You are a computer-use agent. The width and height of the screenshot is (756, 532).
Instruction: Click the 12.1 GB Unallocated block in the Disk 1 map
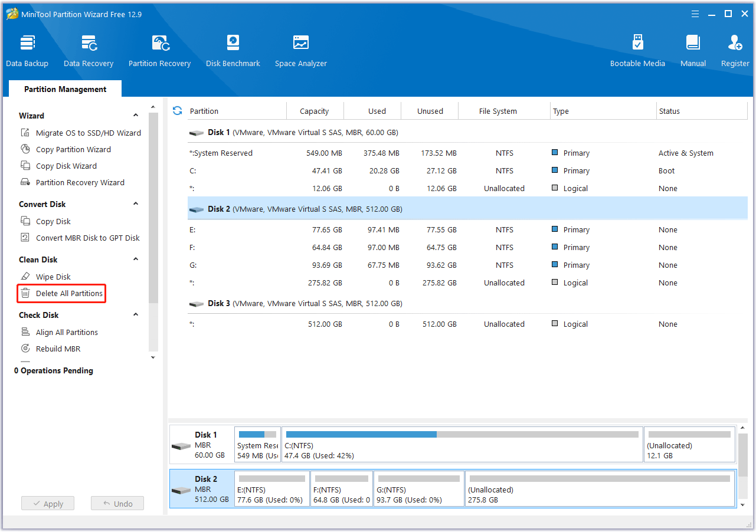click(689, 444)
